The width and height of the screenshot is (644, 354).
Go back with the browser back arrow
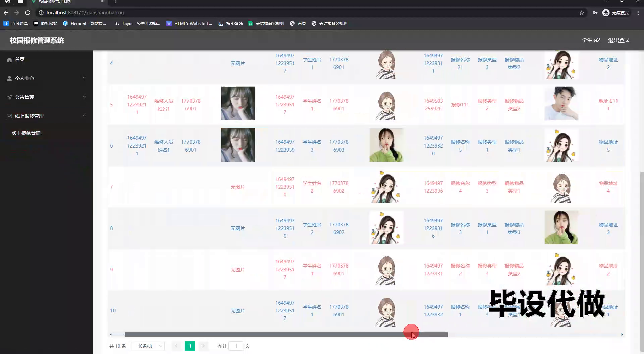[x=6, y=13]
